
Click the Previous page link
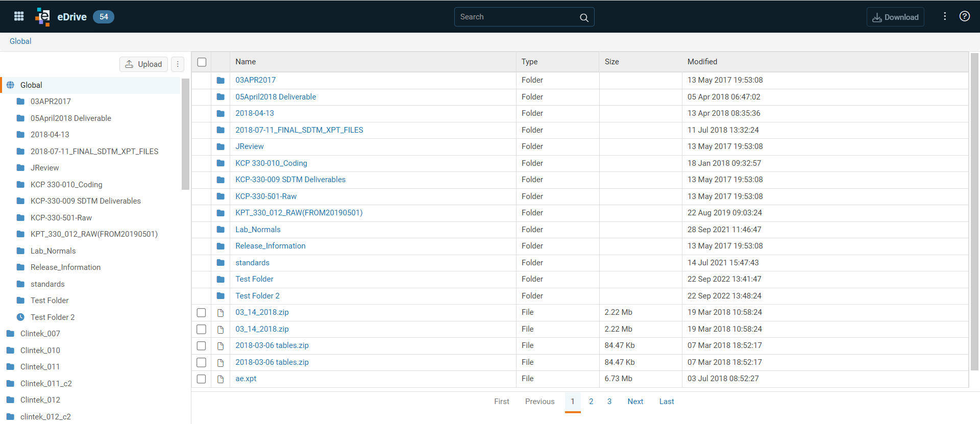(x=540, y=402)
